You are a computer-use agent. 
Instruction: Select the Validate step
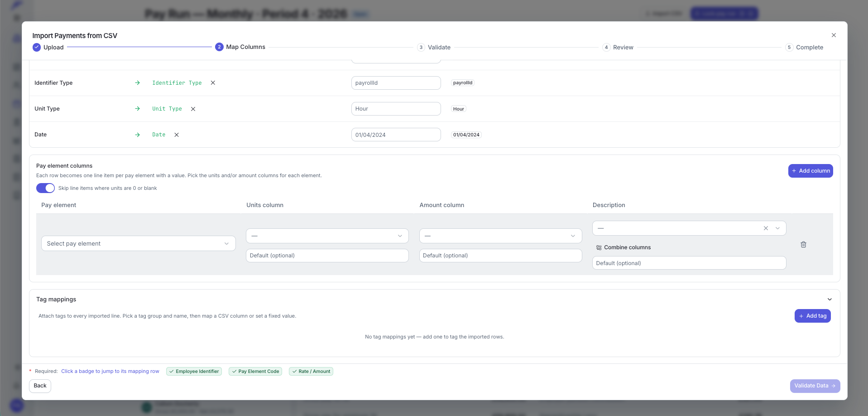(x=434, y=47)
